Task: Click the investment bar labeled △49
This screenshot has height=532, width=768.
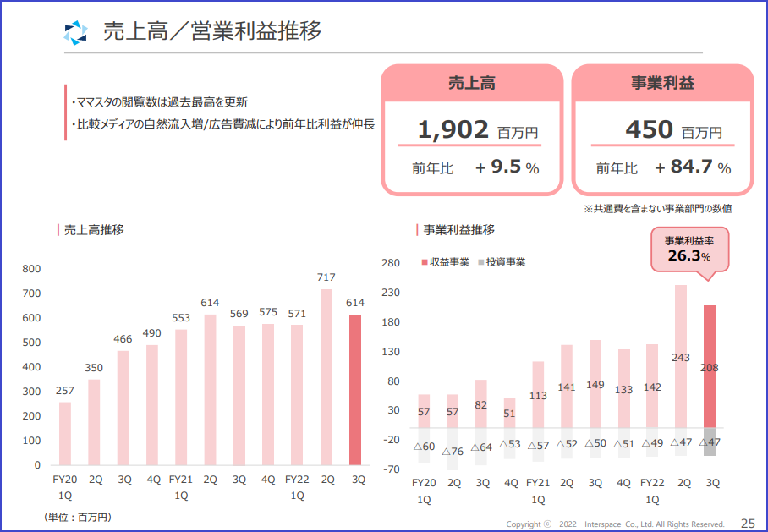Action: click(x=652, y=442)
